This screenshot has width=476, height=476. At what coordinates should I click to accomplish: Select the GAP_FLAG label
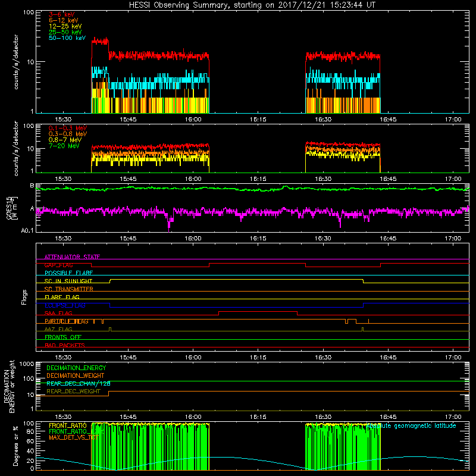tap(58, 265)
